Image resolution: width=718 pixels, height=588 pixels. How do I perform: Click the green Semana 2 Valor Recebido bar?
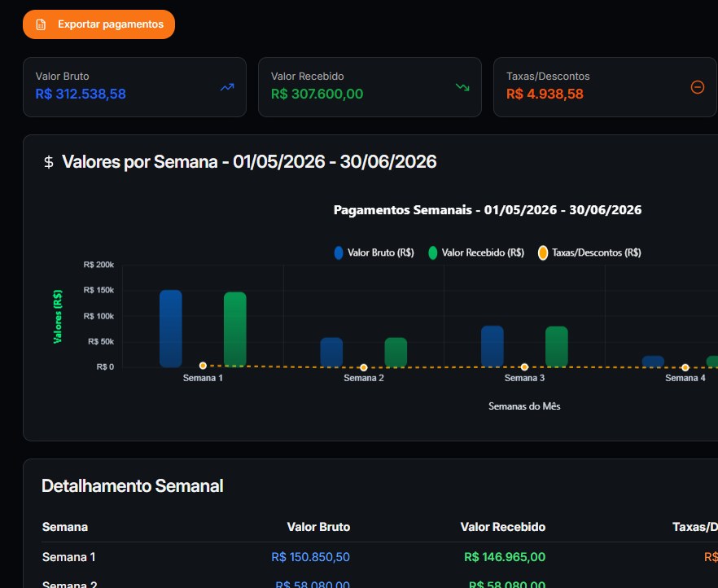(x=396, y=352)
